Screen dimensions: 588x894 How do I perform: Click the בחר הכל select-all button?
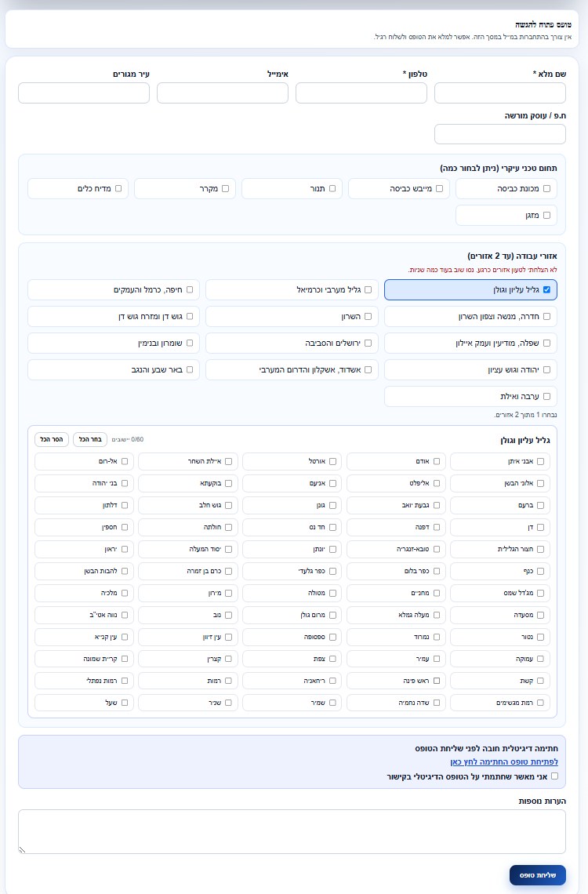pos(90,440)
